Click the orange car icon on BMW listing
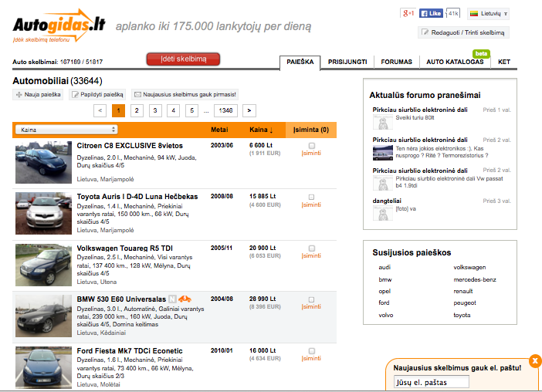 (185, 299)
